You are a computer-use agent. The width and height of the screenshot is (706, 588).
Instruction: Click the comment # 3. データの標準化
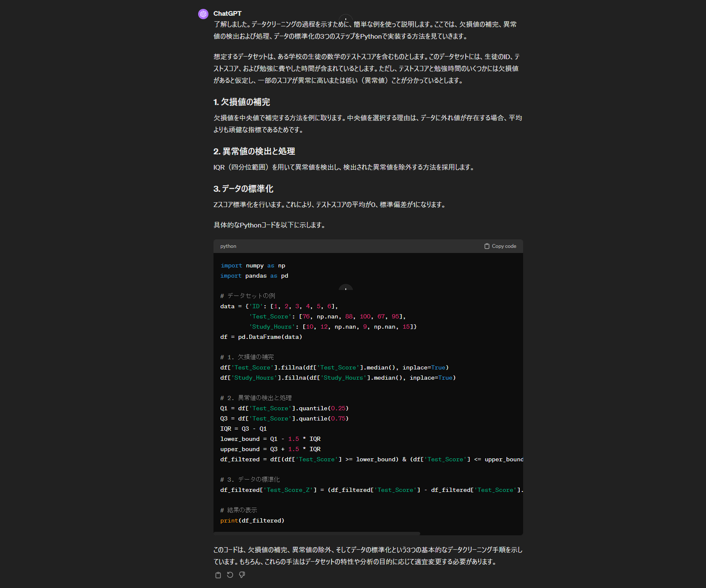(250, 480)
